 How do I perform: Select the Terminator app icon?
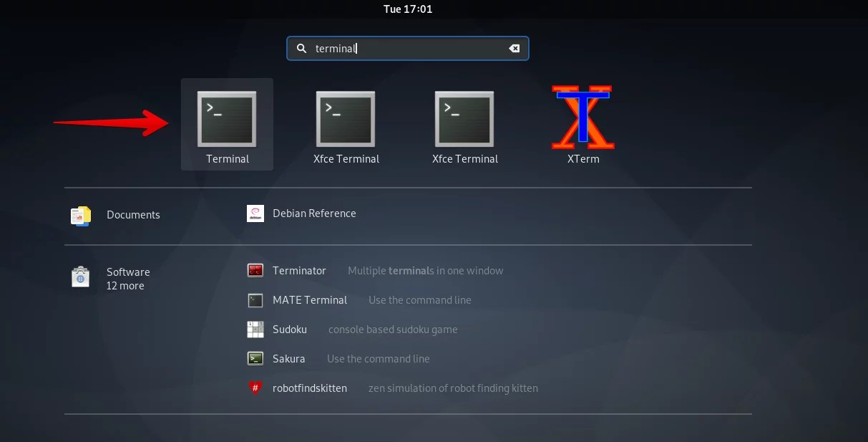(255, 271)
